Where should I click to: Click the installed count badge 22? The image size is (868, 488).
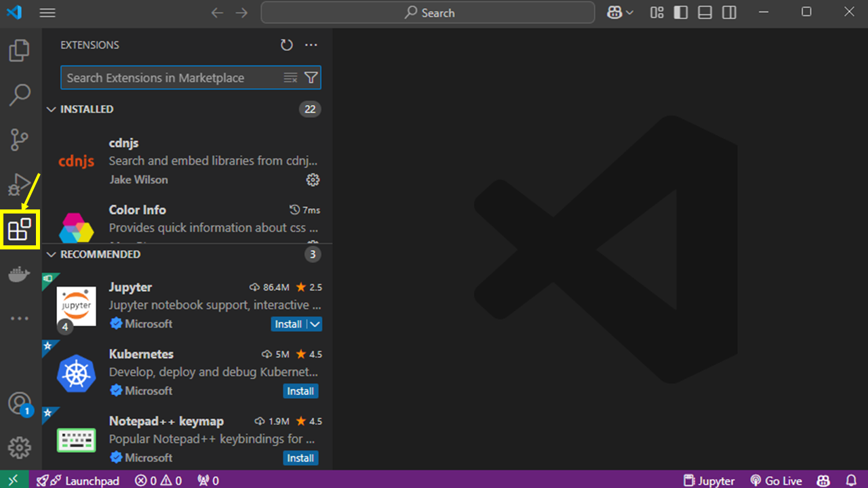[310, 109]
